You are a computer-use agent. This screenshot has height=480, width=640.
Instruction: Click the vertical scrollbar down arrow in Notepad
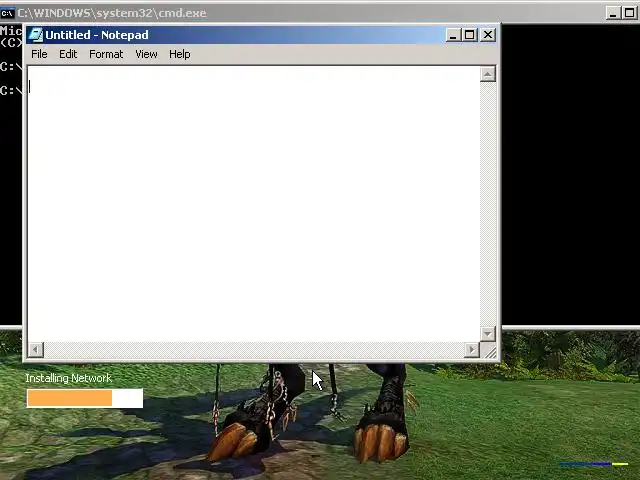488,334
